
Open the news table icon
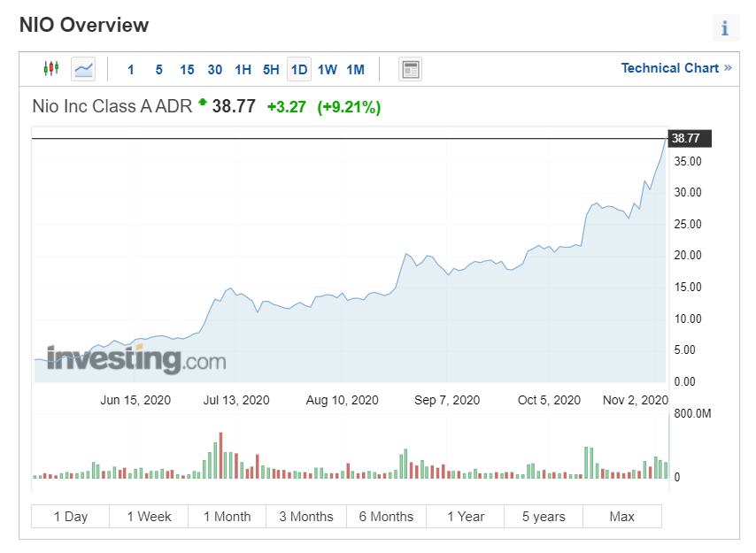[x=410, y=69]
